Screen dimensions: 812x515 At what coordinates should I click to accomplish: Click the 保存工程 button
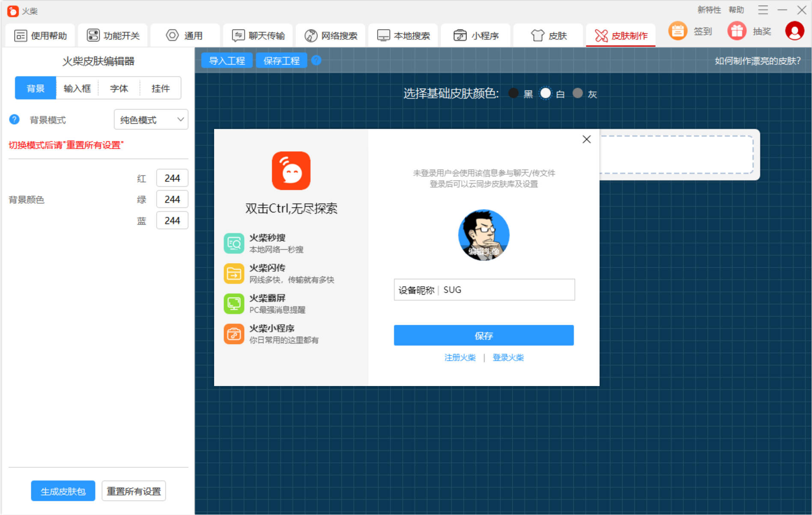pos(281,61)
